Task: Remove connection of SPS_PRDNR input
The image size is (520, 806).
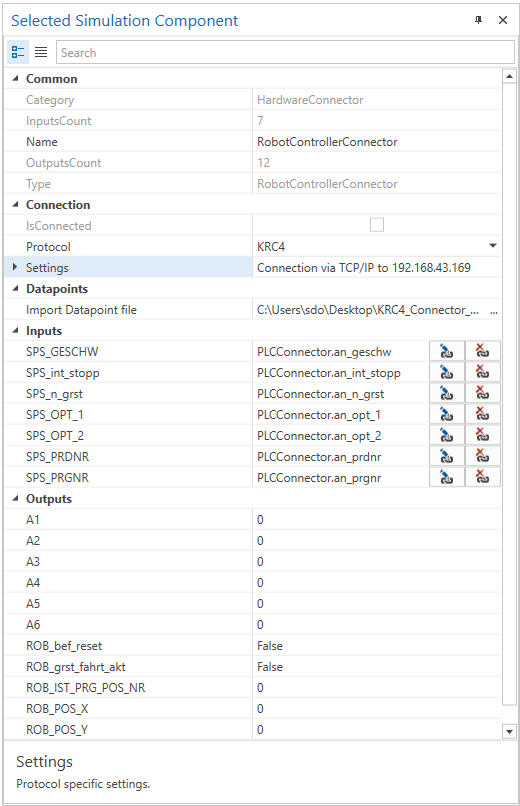Action: click(482, 457)
